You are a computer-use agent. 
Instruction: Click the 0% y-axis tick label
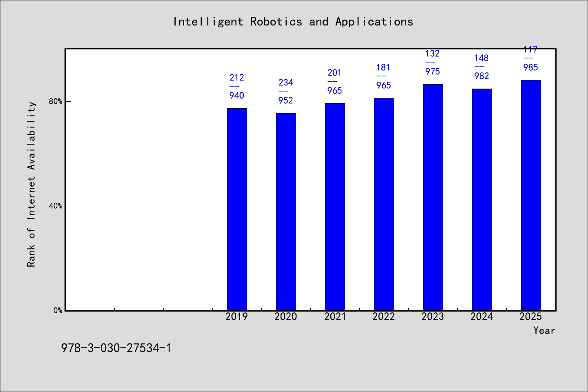click(58, 310)
